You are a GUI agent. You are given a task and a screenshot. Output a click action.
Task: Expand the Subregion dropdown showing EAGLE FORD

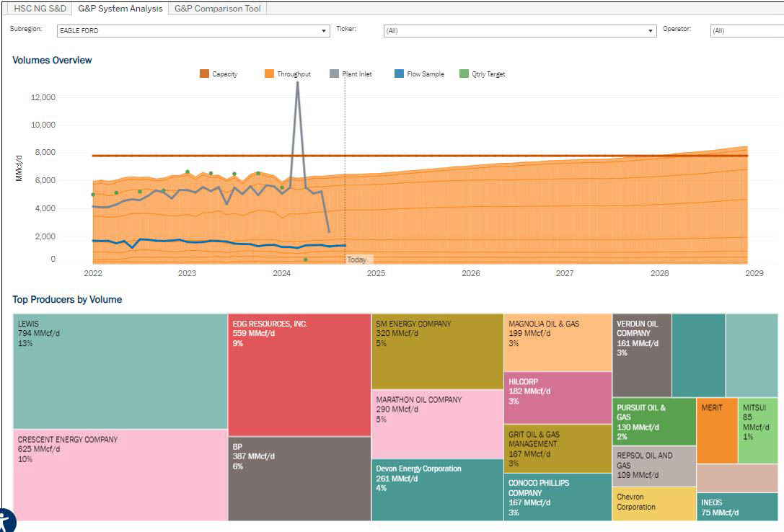pos(193,30)
